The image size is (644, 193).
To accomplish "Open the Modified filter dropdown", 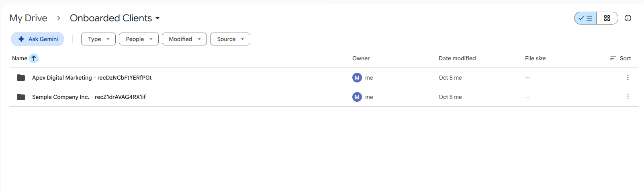I will coord(184,39).
